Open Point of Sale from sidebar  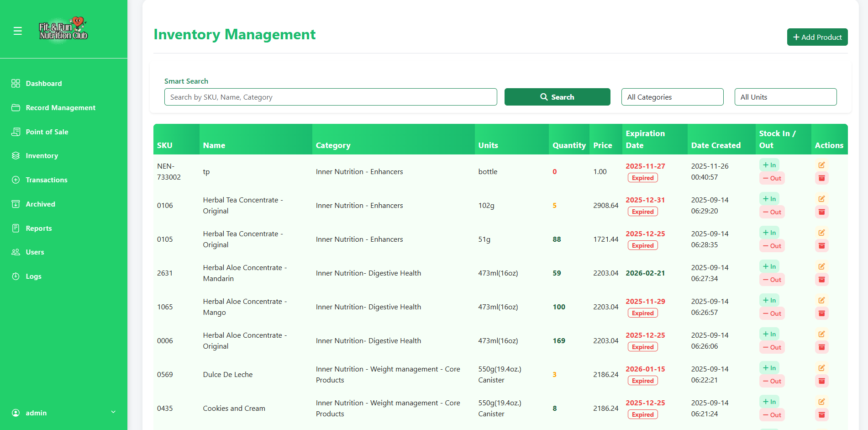(x=47, y=132)
